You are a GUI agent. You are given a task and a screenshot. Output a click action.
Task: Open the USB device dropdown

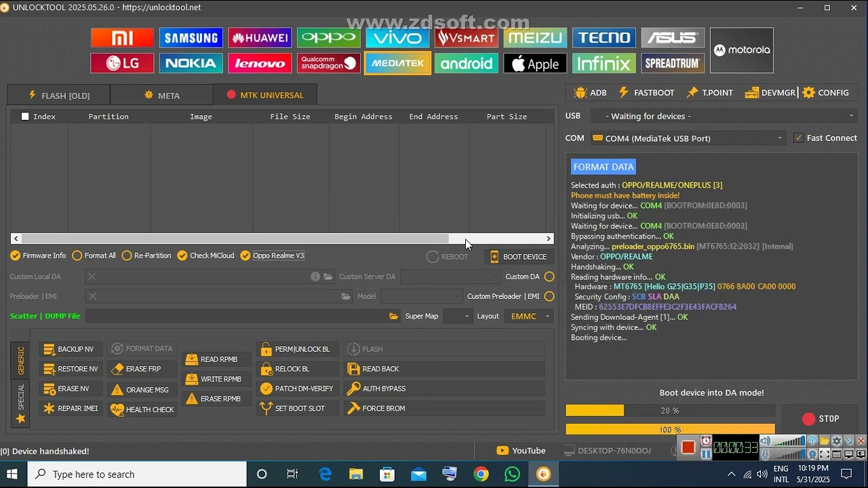724,116
